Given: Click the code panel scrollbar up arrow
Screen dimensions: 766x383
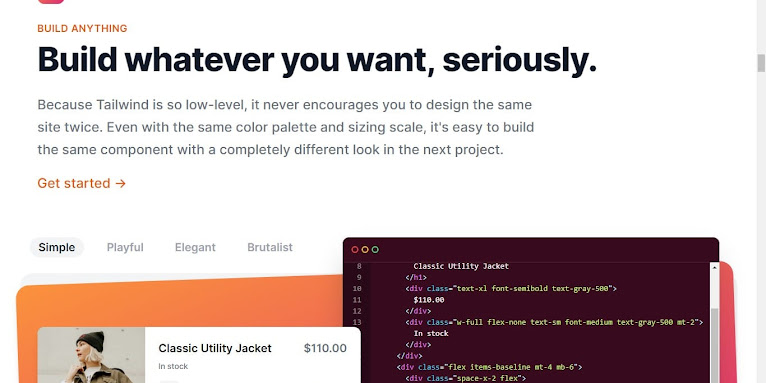Looking at the screenshot, I should point(714,268).
